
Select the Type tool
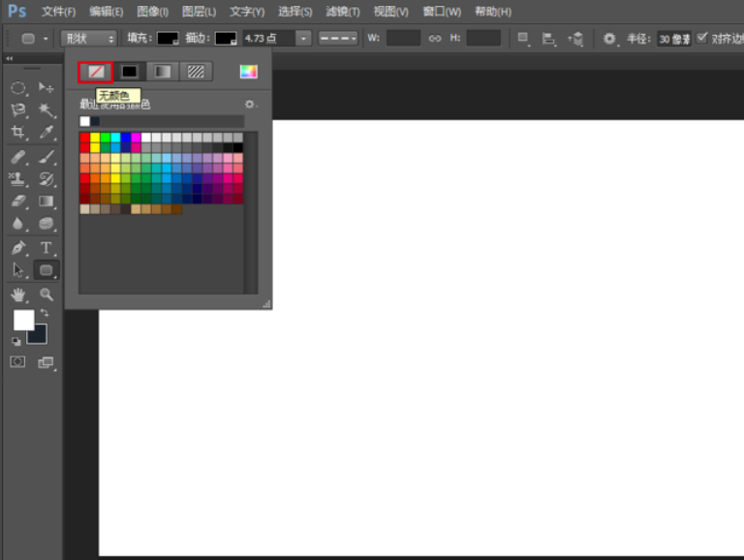[x=46, y=248]
